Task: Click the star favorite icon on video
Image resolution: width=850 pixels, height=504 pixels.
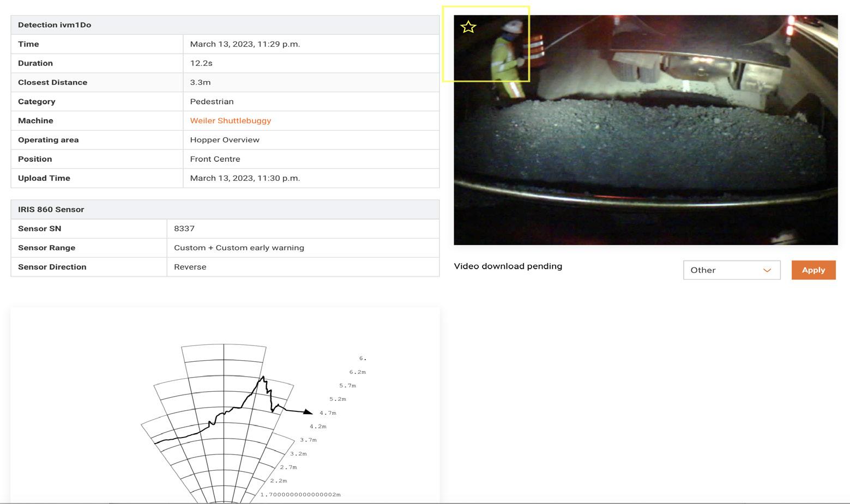Action: (x=468, y=27)
